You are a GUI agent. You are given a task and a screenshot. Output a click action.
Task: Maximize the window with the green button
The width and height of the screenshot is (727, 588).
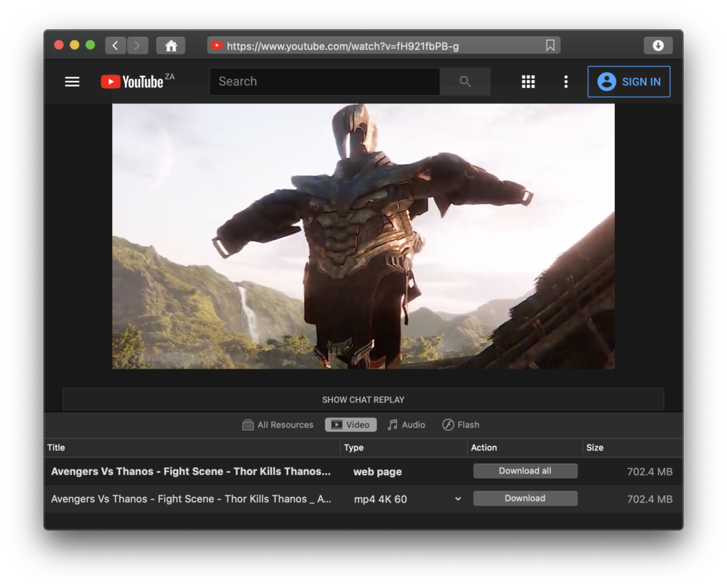[x=90, y=45]
